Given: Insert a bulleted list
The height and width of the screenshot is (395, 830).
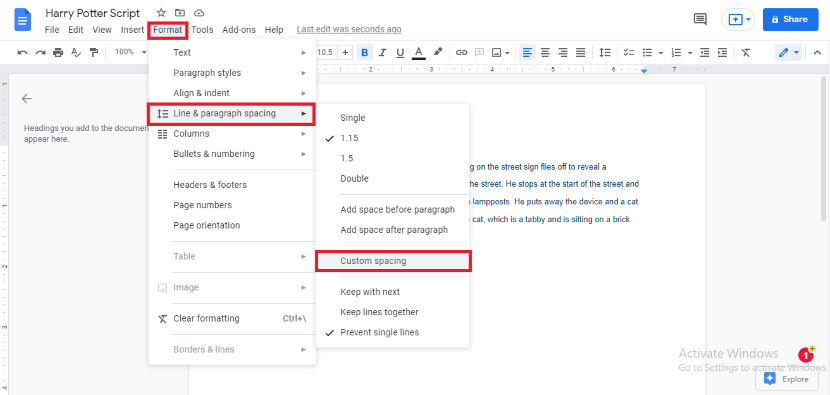Looking at the screenshot, I should click(647, 52).
